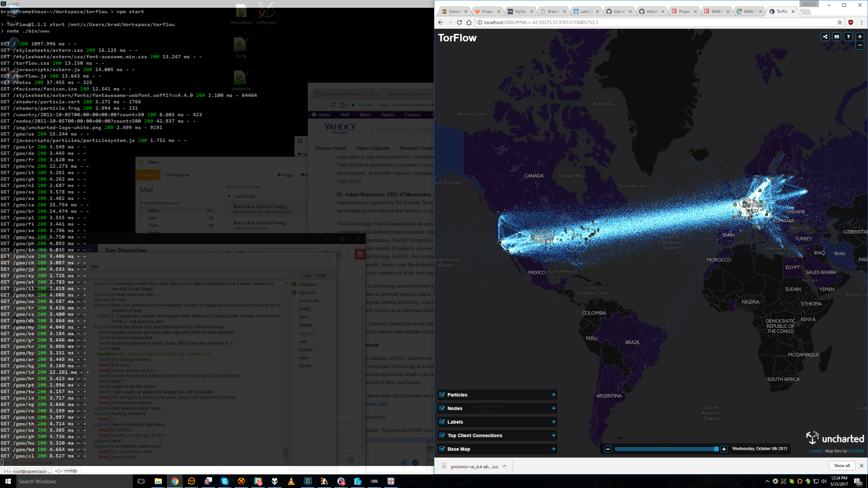
Task: Click Reply in the mail window
Action: click(285, 175)
